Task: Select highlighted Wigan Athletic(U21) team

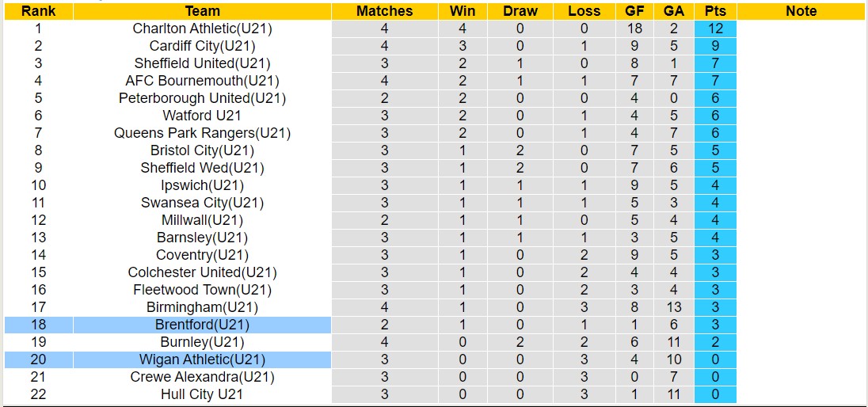Action: click(202, 359)
